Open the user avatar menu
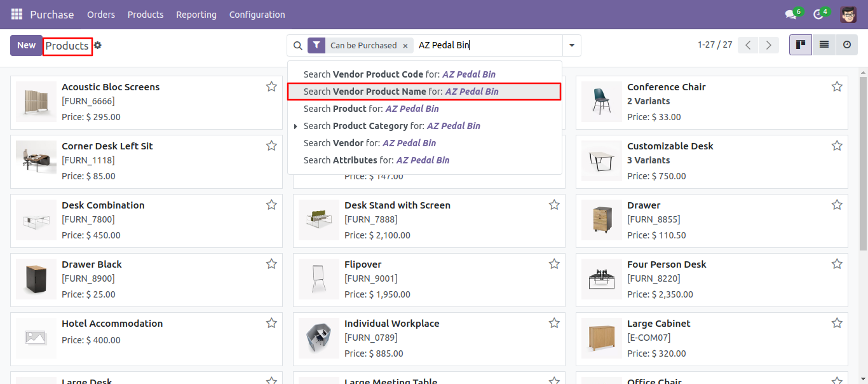Viewport: 868px width, 384px height. point(848,14)
